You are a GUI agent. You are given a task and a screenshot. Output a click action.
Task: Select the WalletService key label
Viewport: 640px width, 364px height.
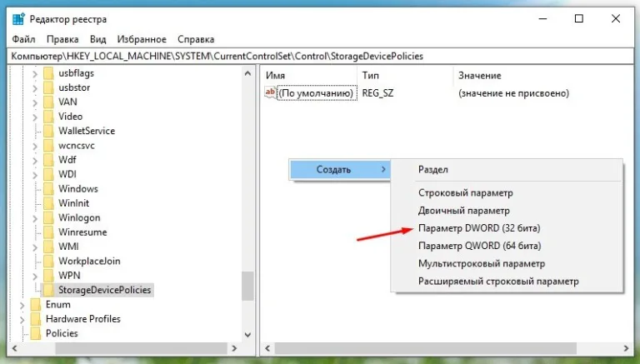[87, 131]
